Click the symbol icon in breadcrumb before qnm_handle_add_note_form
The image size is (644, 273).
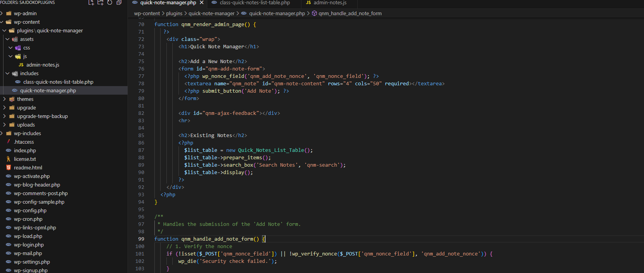(x=314, y=13)
